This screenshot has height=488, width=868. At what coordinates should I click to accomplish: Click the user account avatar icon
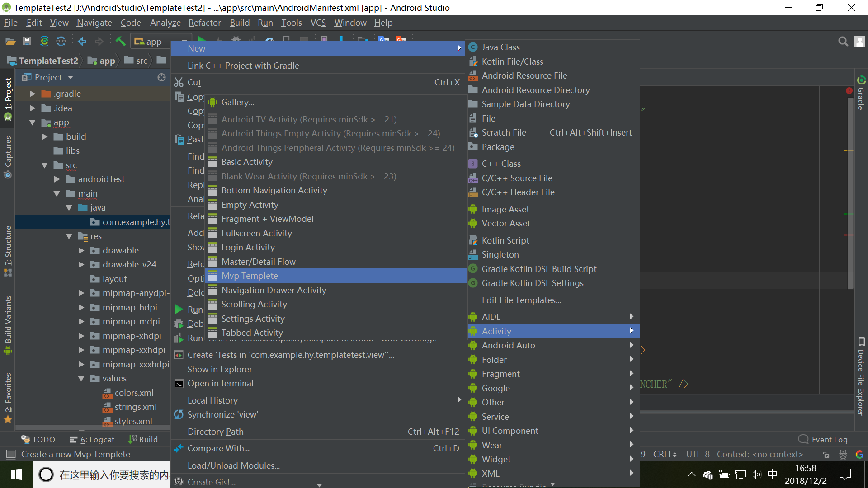[x=860, y=42]
